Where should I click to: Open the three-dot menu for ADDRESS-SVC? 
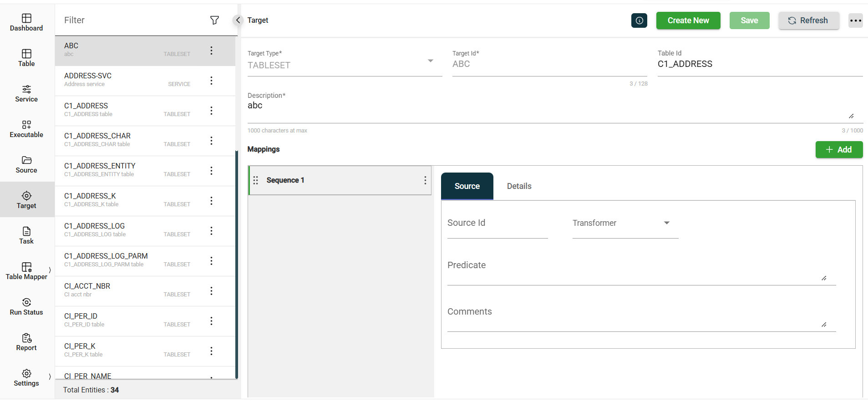point(211,81)
